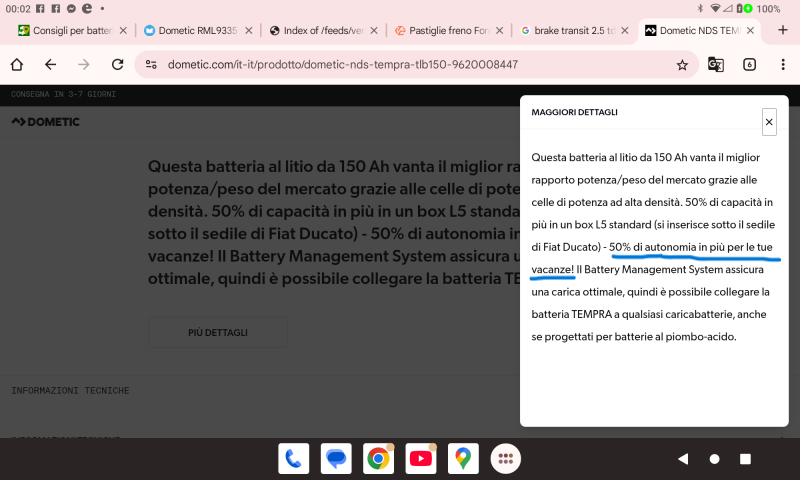Close the Pastiglie freno tab
Viewport: 800px width, 480px height.
click(x=499, y=31)
